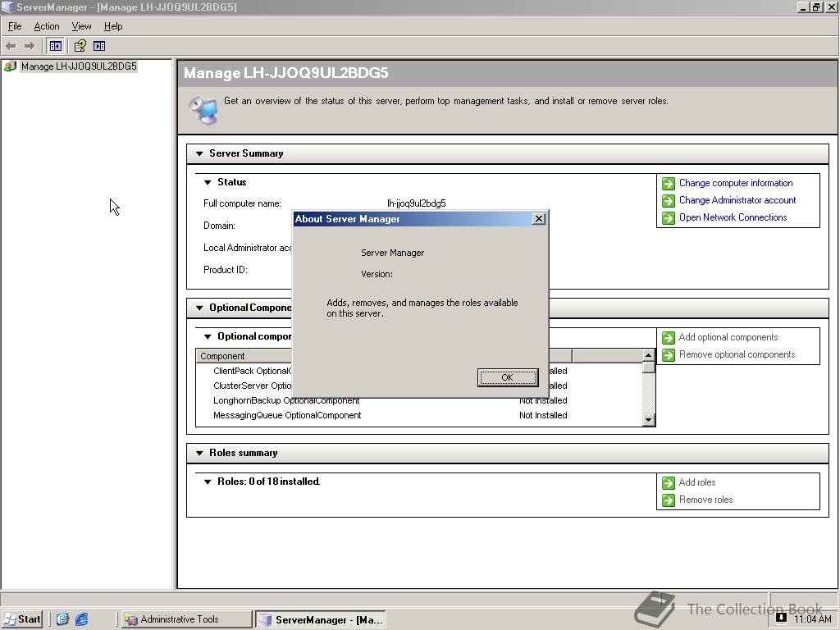Viewport: 840px width, 630px height.
Task: Click the Product ID label
Action: [x=225, y=270]
